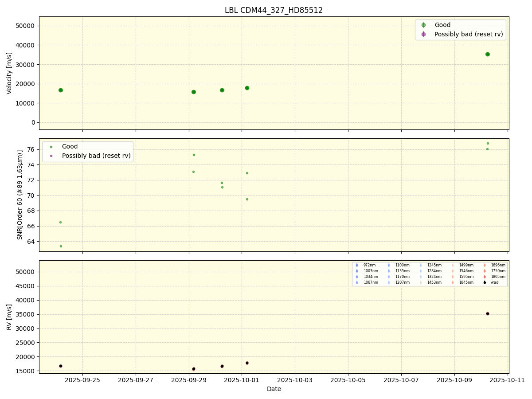
Task: Click the 1207nm legend marker
Action: pyautogui.click(x=389, y=282)
